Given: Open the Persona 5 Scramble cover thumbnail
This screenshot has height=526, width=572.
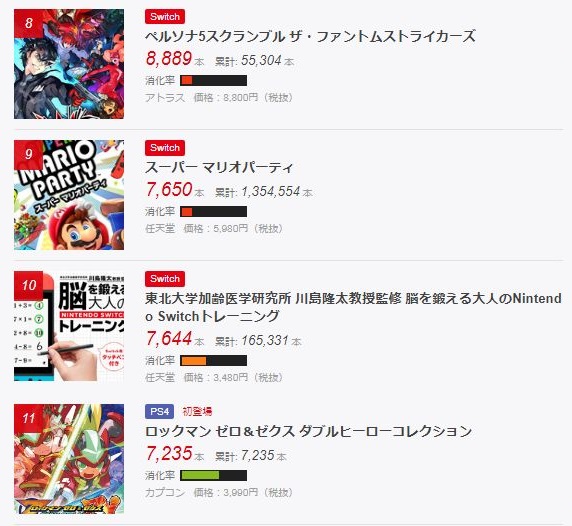Looking at the screenshot, I should click(69, 64).
